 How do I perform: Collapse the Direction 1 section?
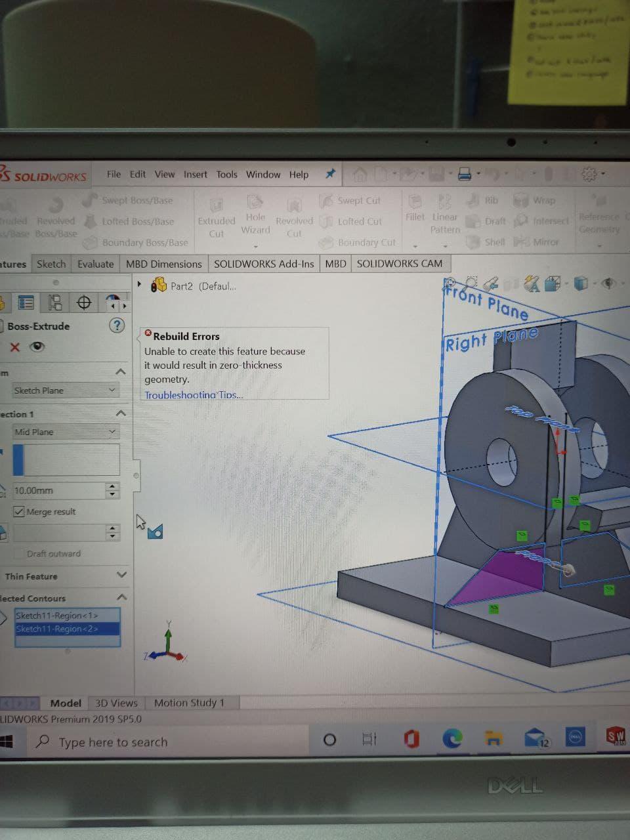[x=121, y=413]
